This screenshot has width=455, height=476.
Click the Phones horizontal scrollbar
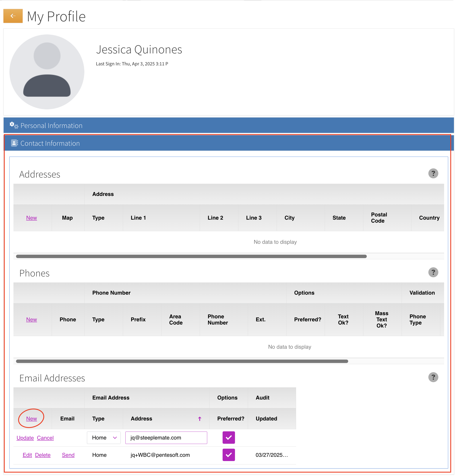[x=182, y=361]
